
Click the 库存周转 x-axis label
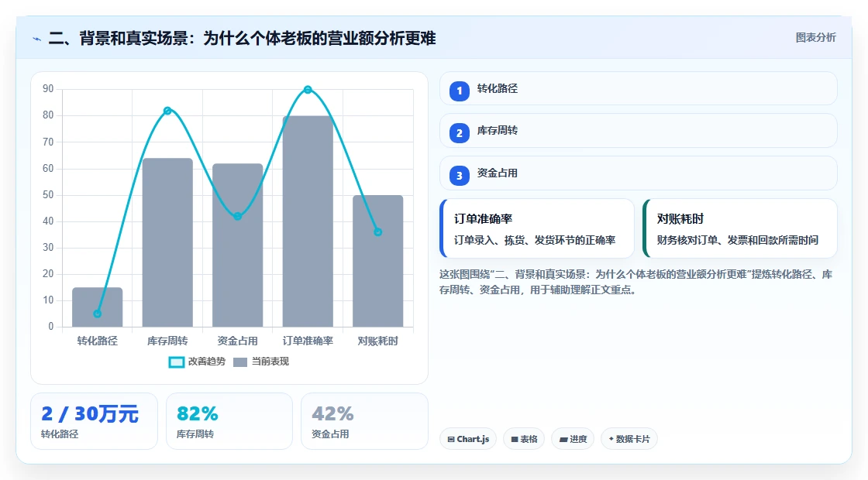point(167,341)
